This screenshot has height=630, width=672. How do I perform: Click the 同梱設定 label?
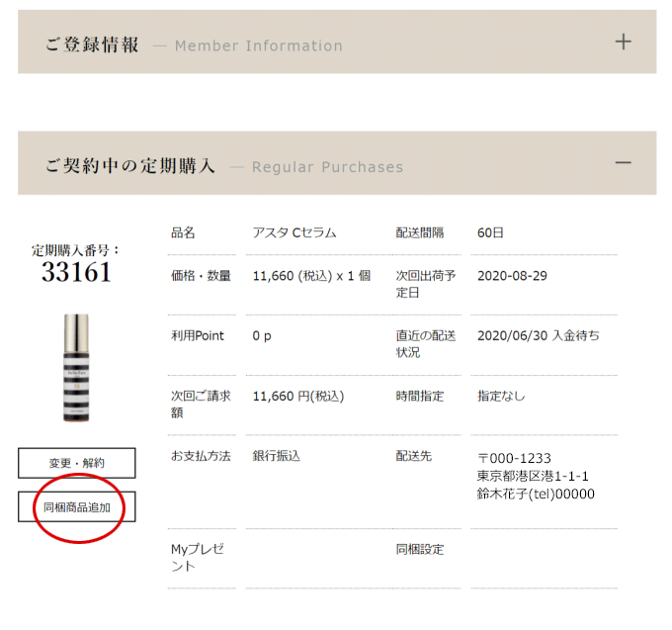click(420, 548)
